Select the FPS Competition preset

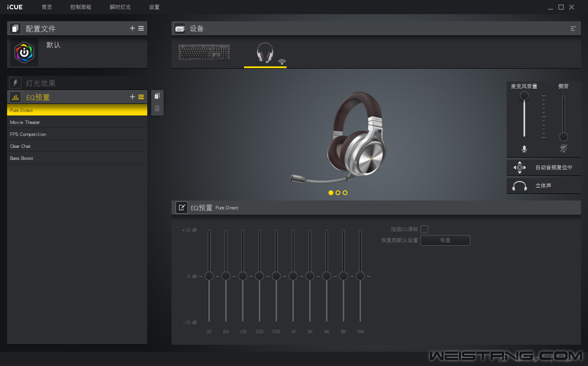pos(77,134)
